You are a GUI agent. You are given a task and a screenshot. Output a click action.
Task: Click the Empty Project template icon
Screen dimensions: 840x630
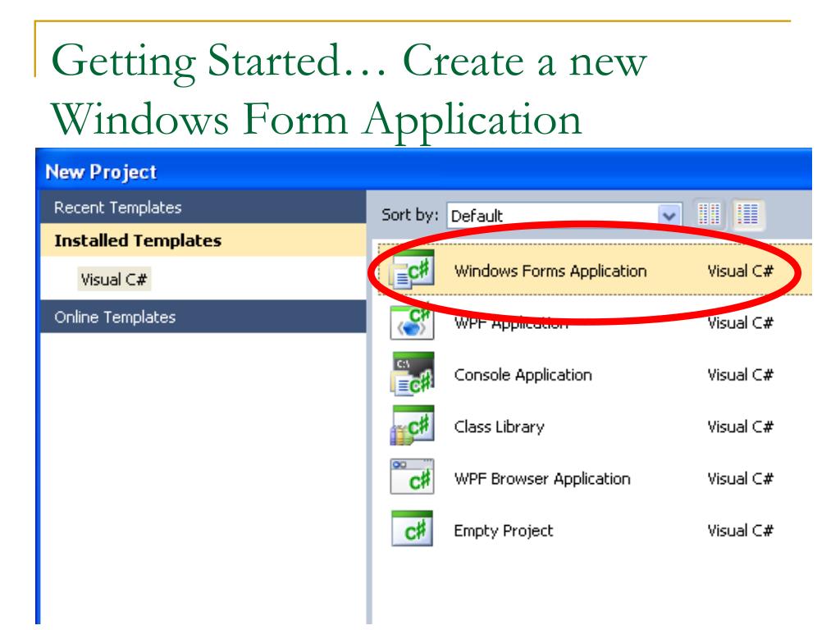[x=412, y=529]
